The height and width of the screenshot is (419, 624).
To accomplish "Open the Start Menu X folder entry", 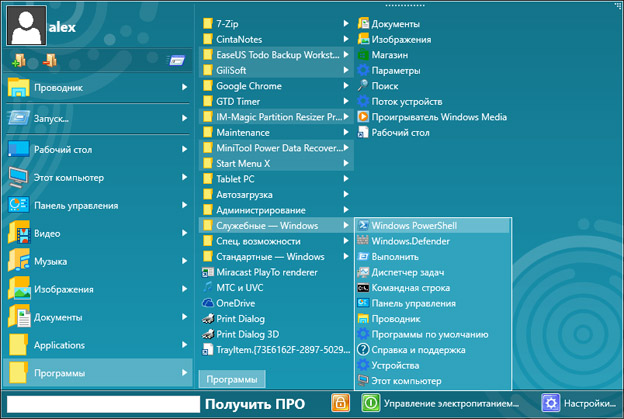I will (x=276, y=164).
